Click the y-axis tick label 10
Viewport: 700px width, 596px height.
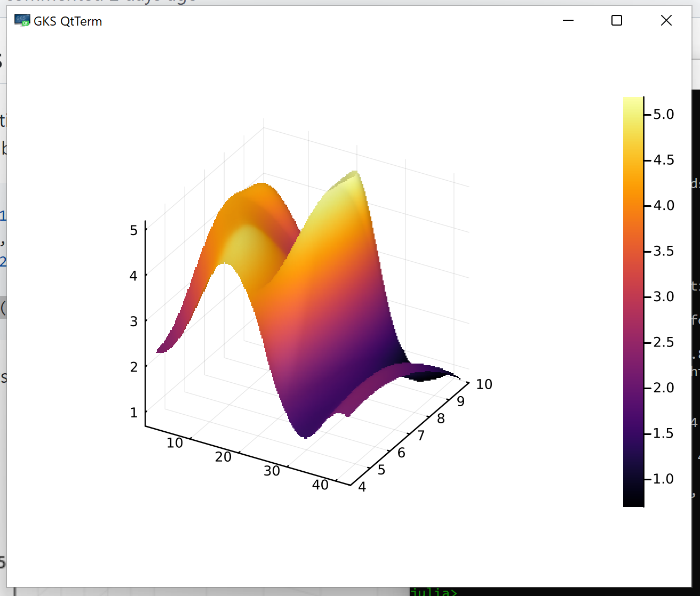tap(484, 384)
